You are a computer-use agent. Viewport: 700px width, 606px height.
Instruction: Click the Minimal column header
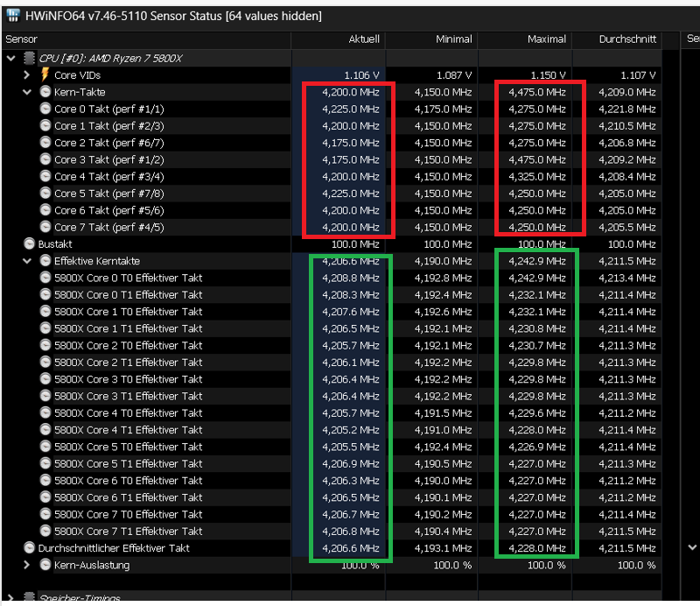[x=431, y=39]
